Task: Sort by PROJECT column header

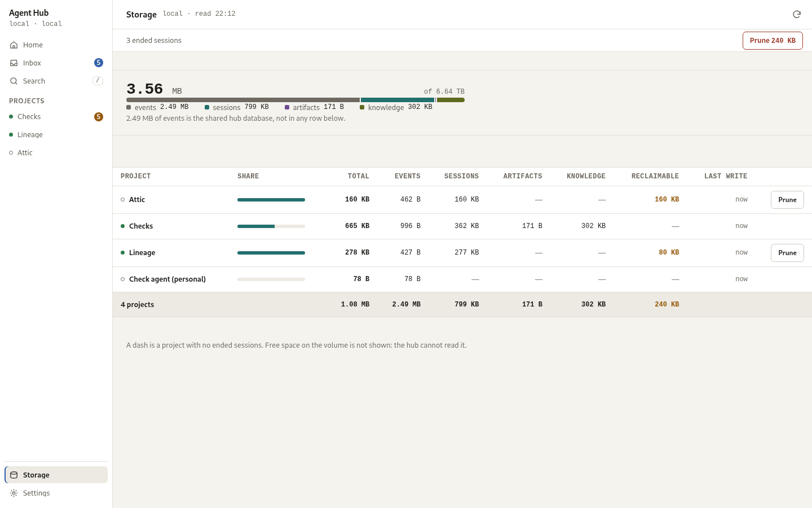Action: 136,177
